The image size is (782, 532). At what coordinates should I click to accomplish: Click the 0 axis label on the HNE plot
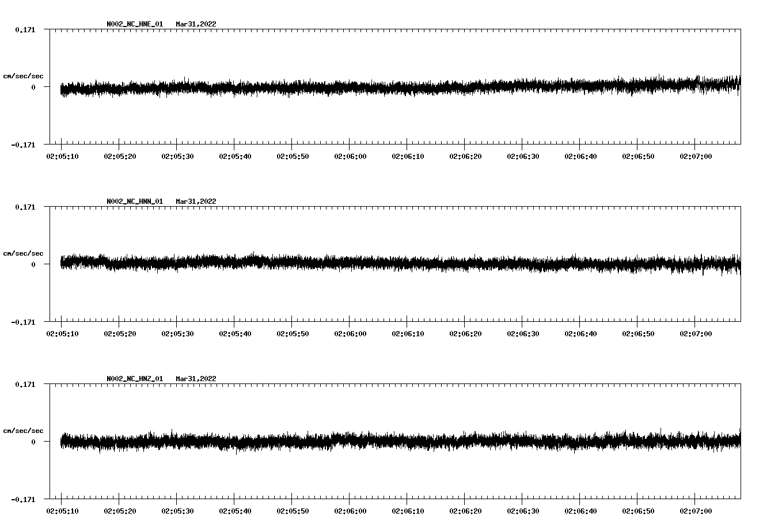(x=33, y=87)
